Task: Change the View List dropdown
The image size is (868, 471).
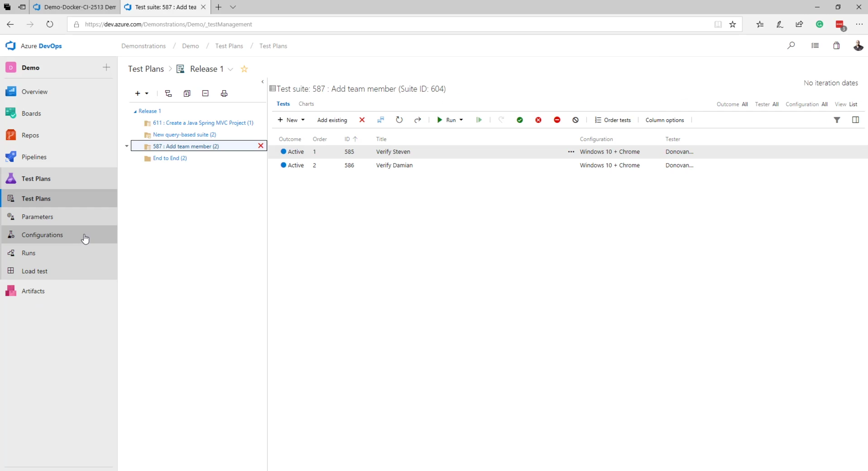Action: tap(846, 104)
